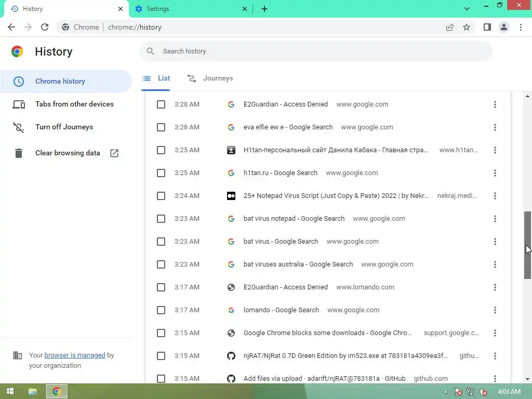Click the magnifier icon in Search history
The image size is (532, 399).
(150, 51)
